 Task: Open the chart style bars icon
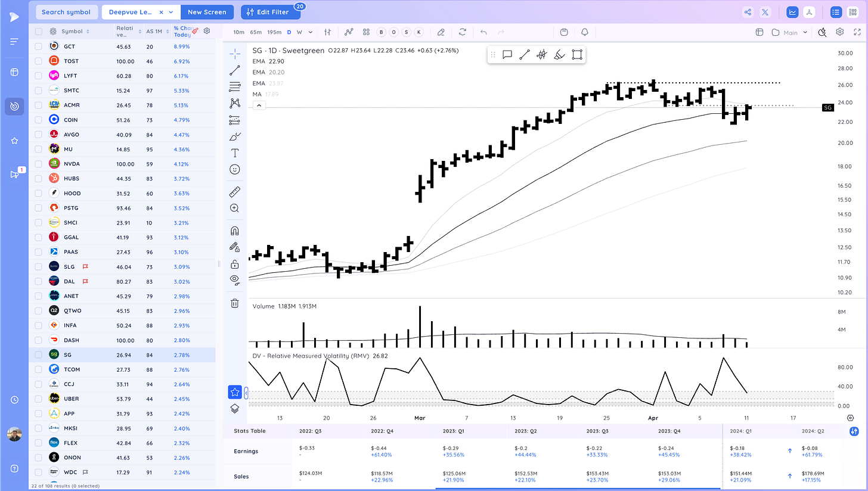(328, 32)
